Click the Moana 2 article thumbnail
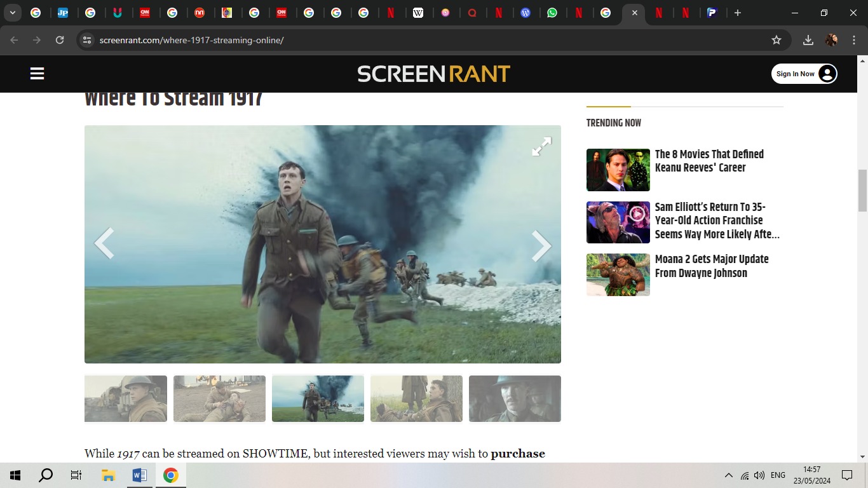868x488 pixels. click(x=618, y=274)
